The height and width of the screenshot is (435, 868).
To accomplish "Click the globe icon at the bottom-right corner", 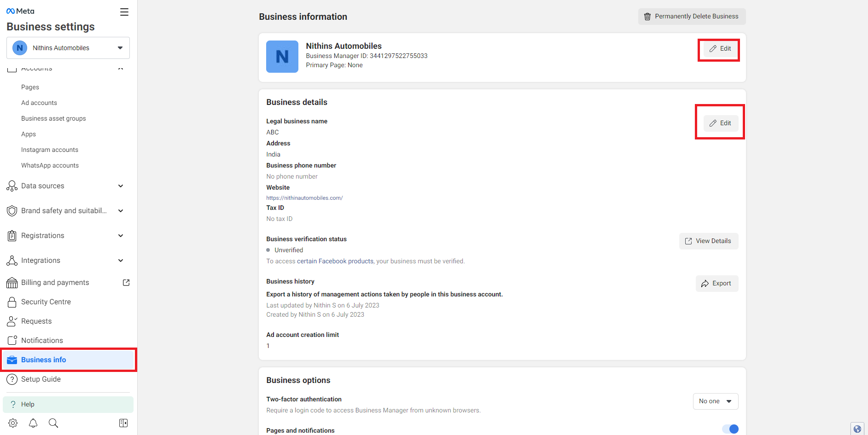I will [x=857, y=429].
